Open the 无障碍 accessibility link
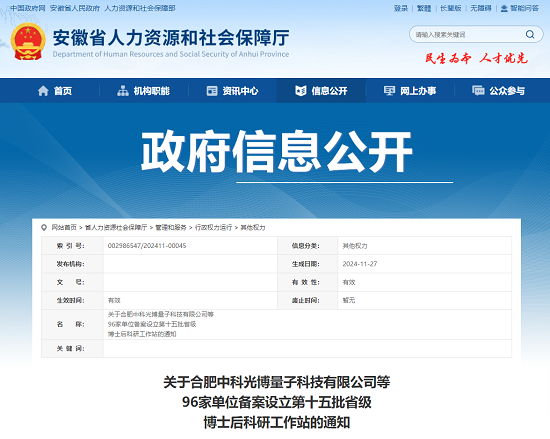Viewport: 550px width, 439px height. tap(481, 8)
